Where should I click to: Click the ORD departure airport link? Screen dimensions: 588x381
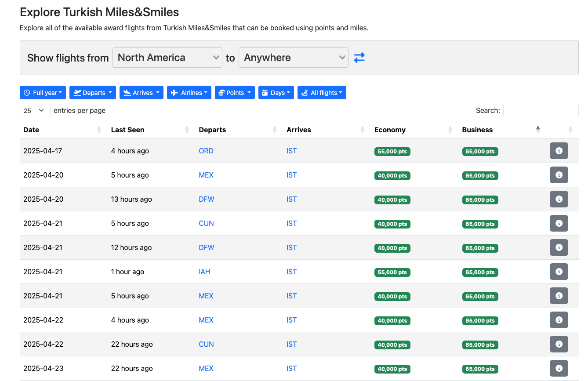point(206,151)
